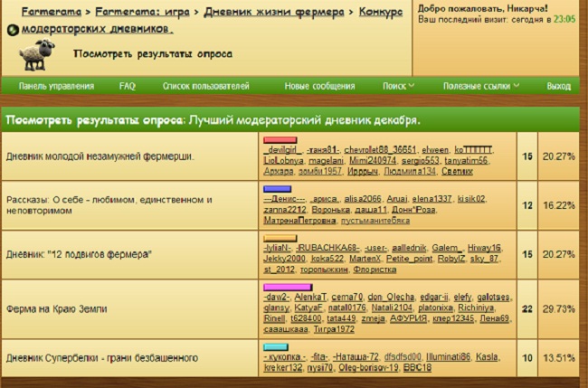588x388 pixels.
Task: Expand the 'Поиск' dropdown
Action: [x=398, y=86]
